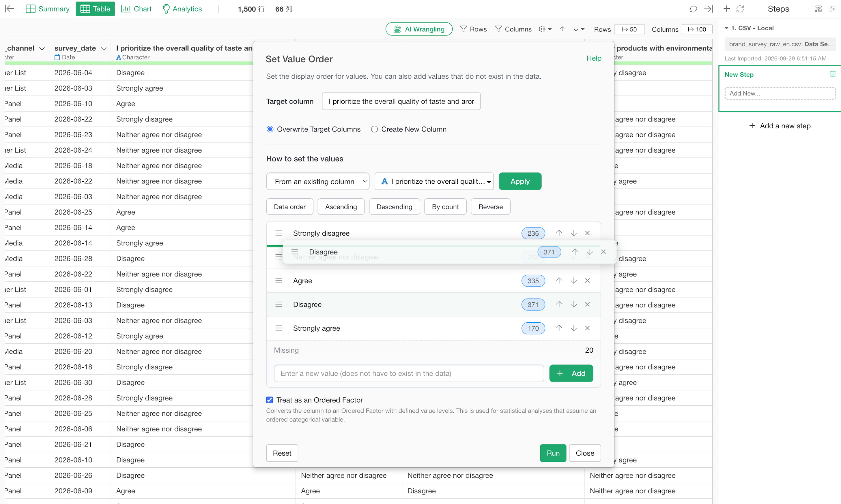
Task: Click Add a new step
Action: tap(780, 126)
